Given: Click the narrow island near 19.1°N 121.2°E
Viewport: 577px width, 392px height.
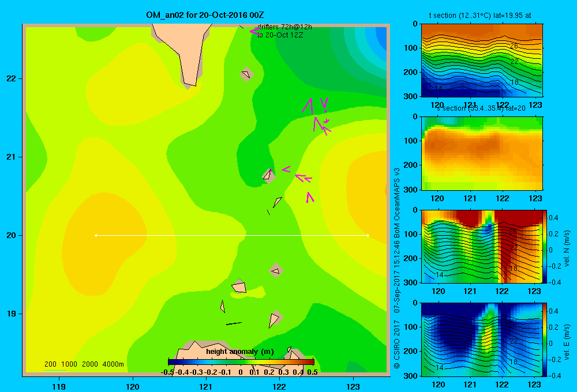Looking at the screenshot, I should 223,306.
